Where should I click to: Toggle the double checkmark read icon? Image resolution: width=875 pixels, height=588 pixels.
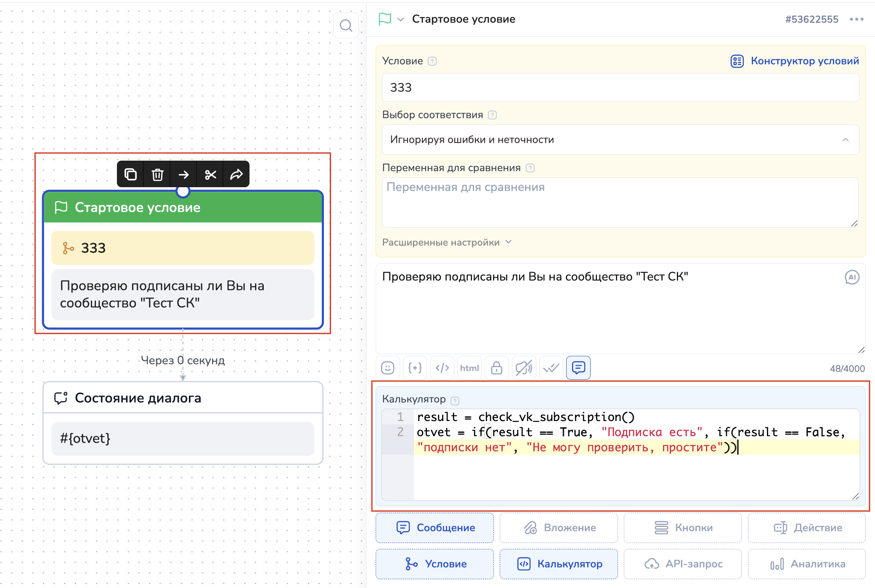pos(551,368)
